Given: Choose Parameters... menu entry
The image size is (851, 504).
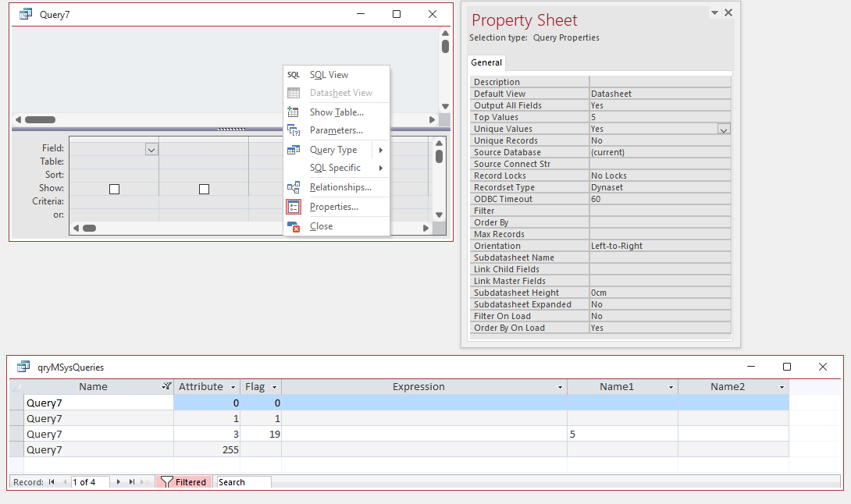Looking at the screenshot, I should tap(336, 130).
